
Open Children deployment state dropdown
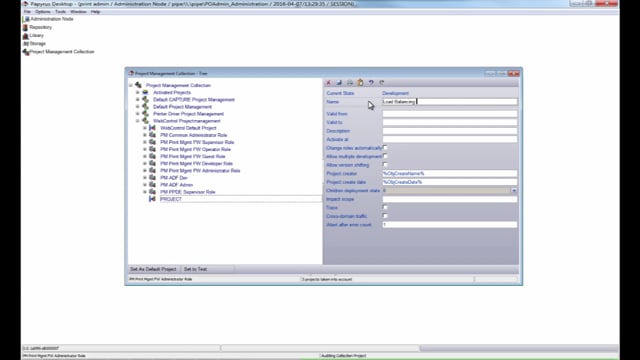513,191
